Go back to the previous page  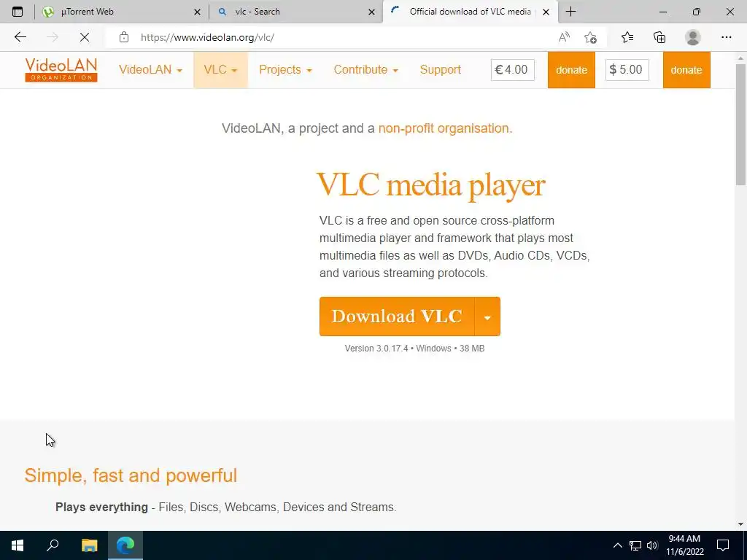point(20,37)
